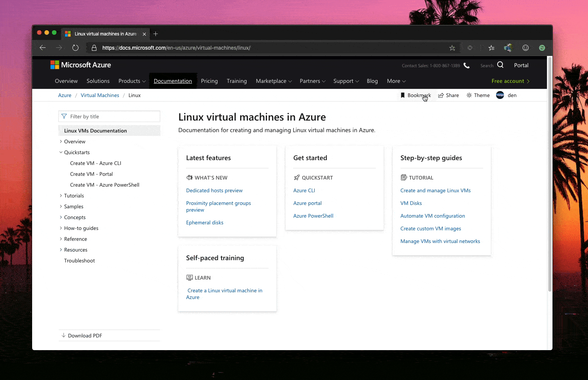This screenshot has height=380, width=588.
Task: Go back with the browser back arrow
Action: coord(43,48)
